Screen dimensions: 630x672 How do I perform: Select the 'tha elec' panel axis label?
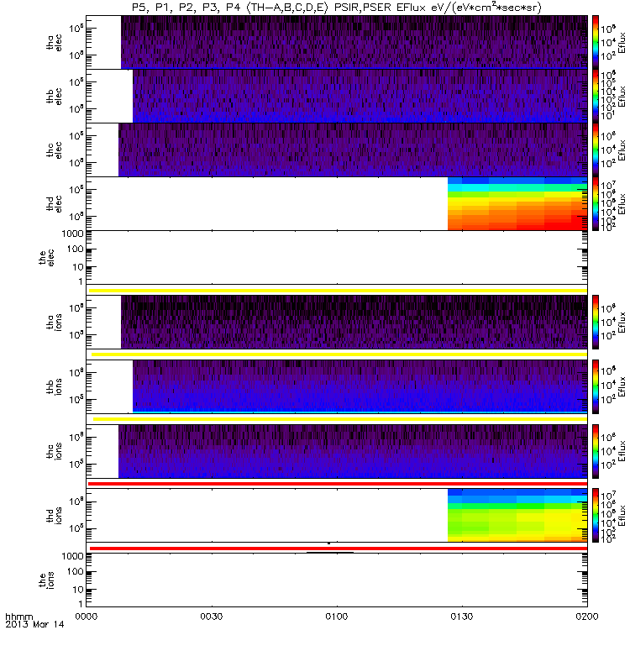pyautogui.click(x=54, y=43)
